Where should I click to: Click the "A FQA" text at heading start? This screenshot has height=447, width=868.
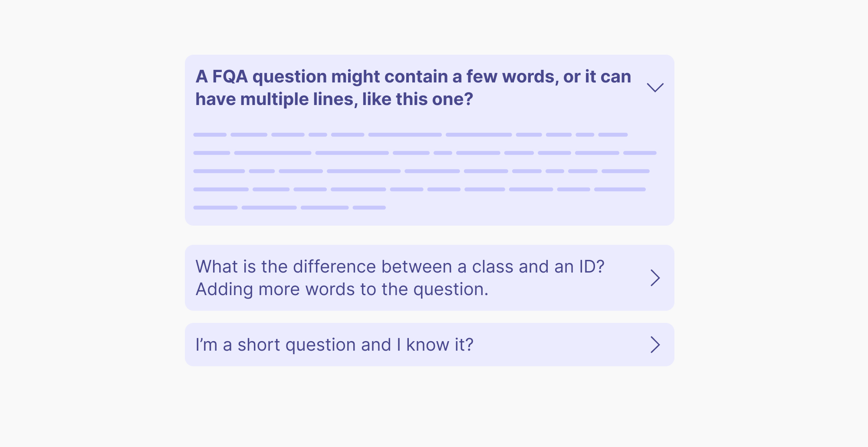[x=222, y=77]
